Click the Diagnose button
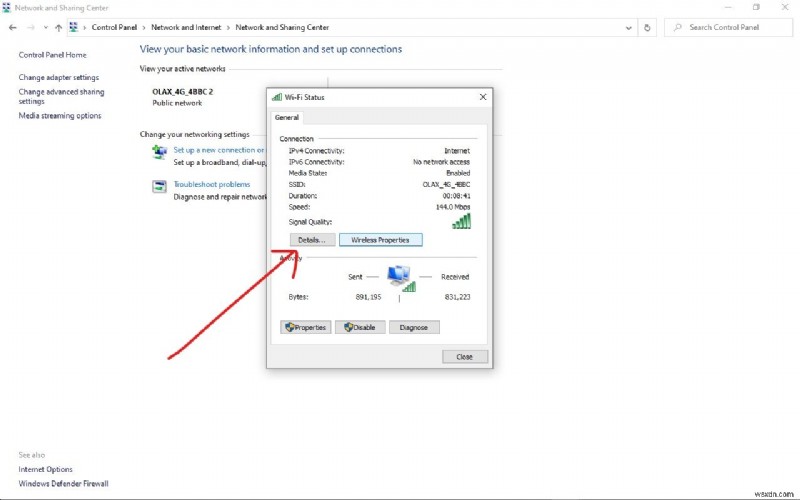 (414, 327)
